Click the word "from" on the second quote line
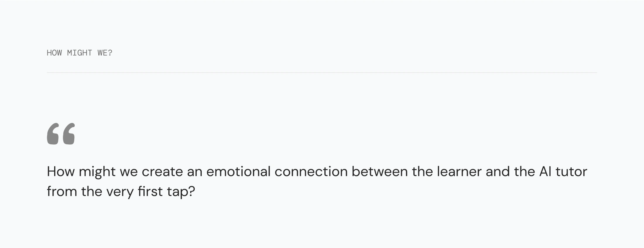The image size is (644, 248). point(62,191)
